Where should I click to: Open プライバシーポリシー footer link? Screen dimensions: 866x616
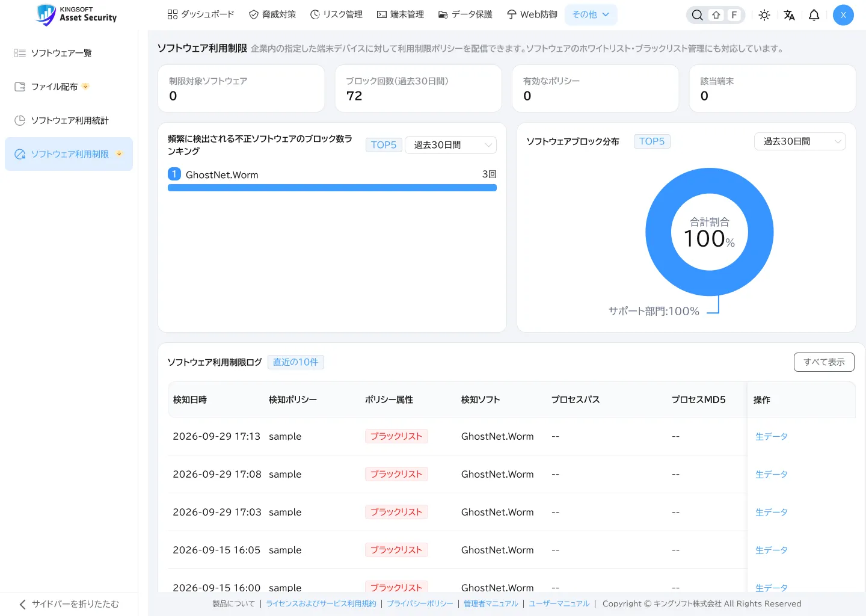420,604
